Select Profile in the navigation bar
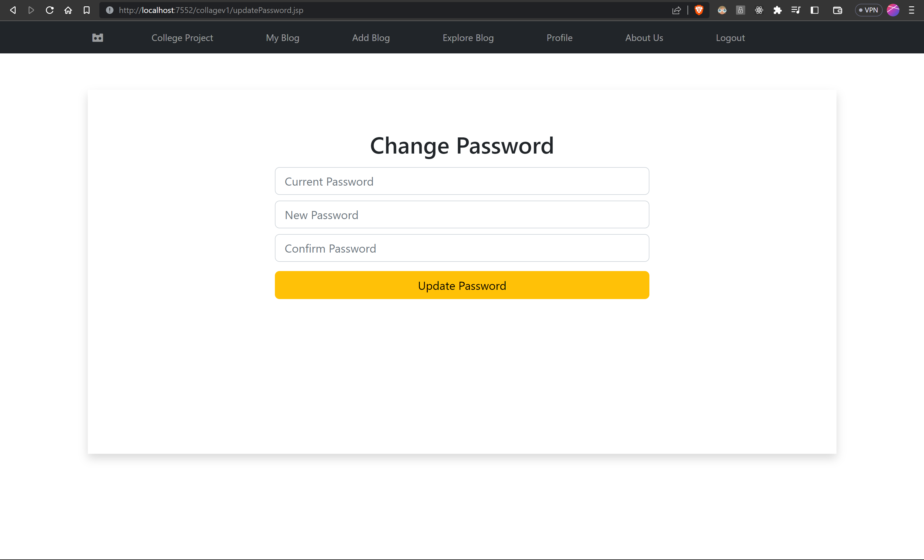The height and width of the screenshot is (560, 924). (559, 38)
